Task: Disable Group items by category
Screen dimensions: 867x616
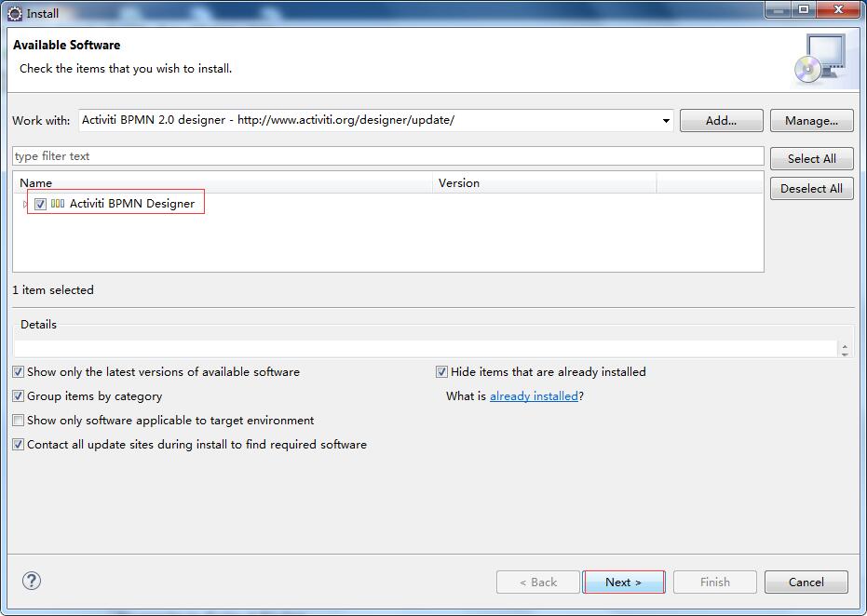Action: pos(19,396)
